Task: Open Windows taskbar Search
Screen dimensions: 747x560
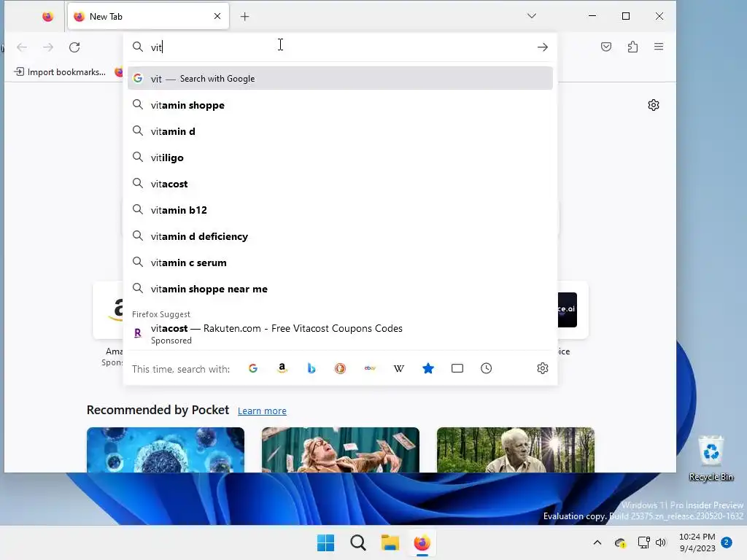Action: click(x=357, y=542)
